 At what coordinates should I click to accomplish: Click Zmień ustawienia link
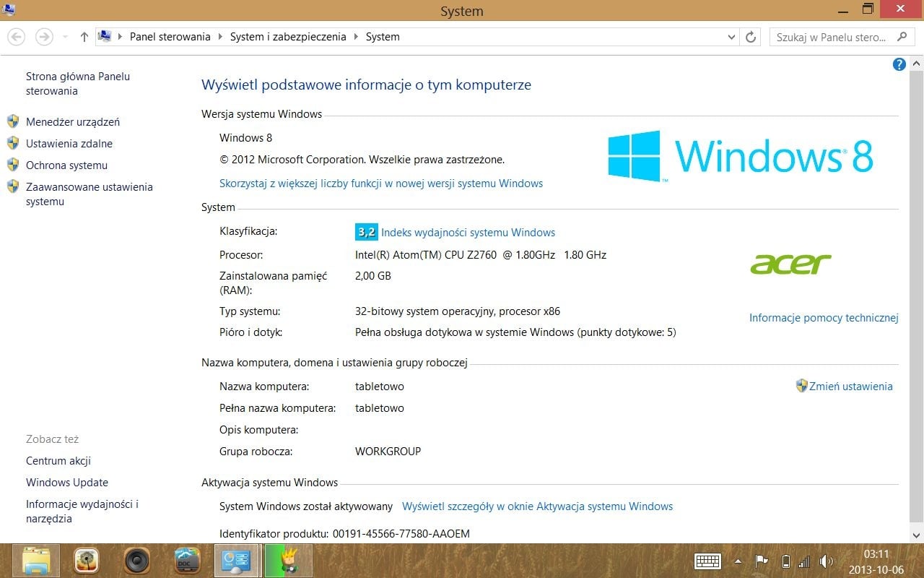851,387
